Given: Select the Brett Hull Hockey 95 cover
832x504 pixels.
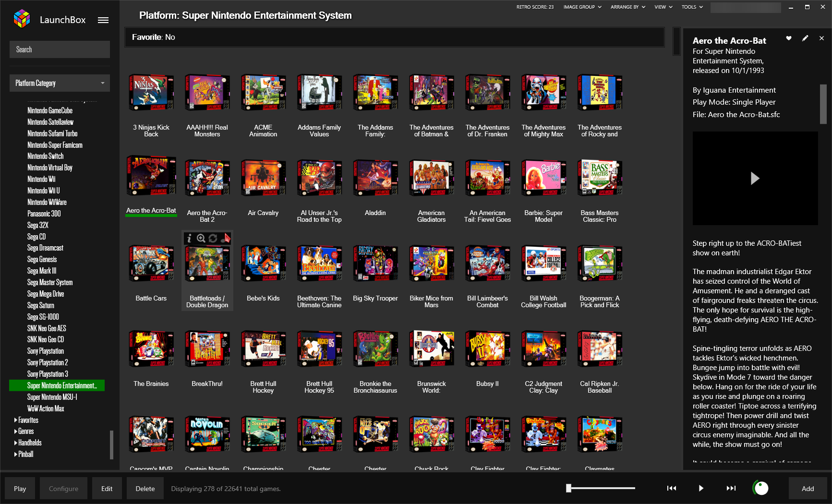Looking at the screenshot, I should tap(319, 349).
